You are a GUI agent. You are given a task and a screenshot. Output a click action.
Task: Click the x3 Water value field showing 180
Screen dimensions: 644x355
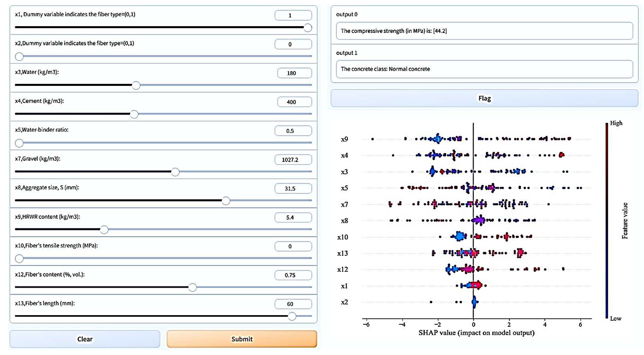click(x=294, y=73)
